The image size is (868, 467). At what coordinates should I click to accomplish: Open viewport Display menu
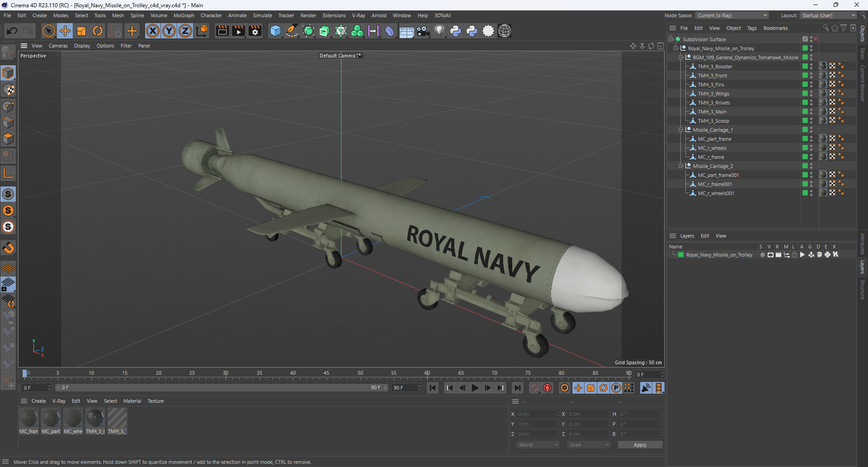[x=82, y=46]
